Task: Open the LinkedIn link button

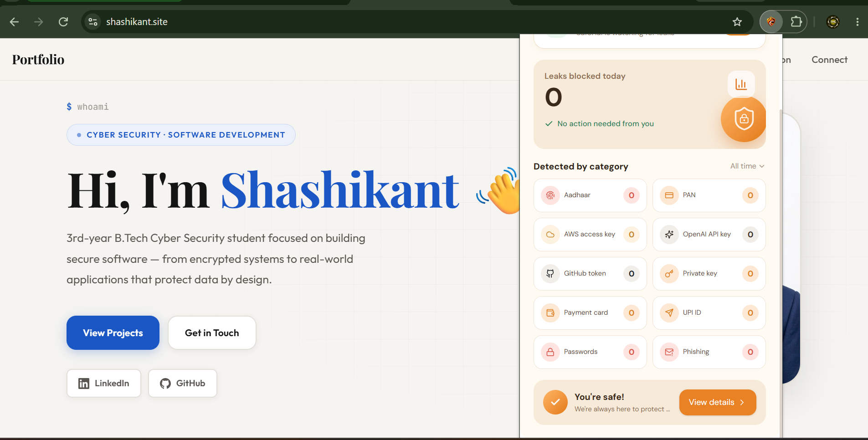Action: [x=104, y=384]
